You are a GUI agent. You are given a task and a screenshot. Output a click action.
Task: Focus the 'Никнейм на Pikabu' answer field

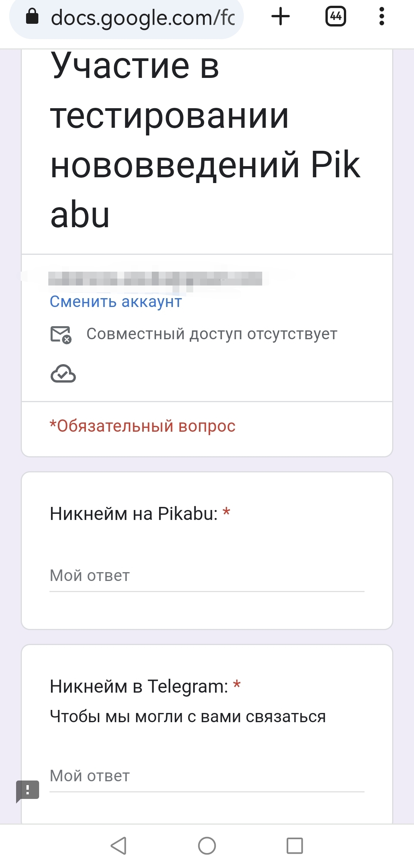point(207,576)
